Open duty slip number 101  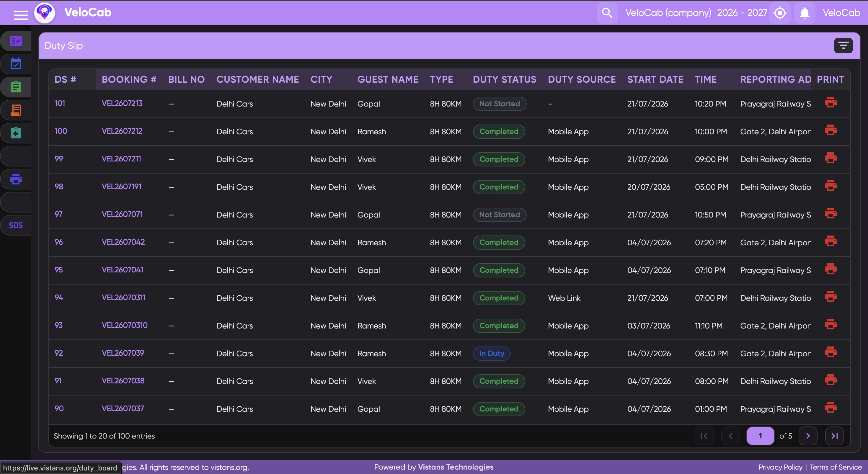point(60,103)
